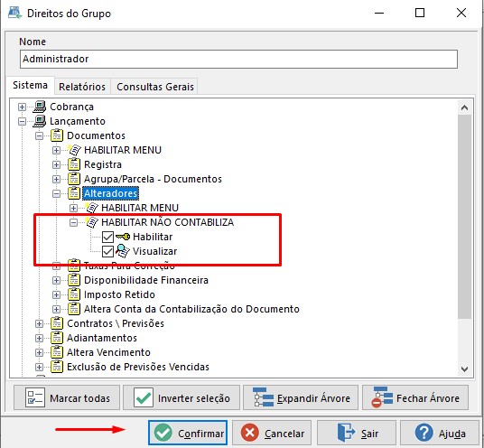Expand Exclusão de Previsões Vencidas node
Viewport: 484px width, 448px height.
click(39, 367)
